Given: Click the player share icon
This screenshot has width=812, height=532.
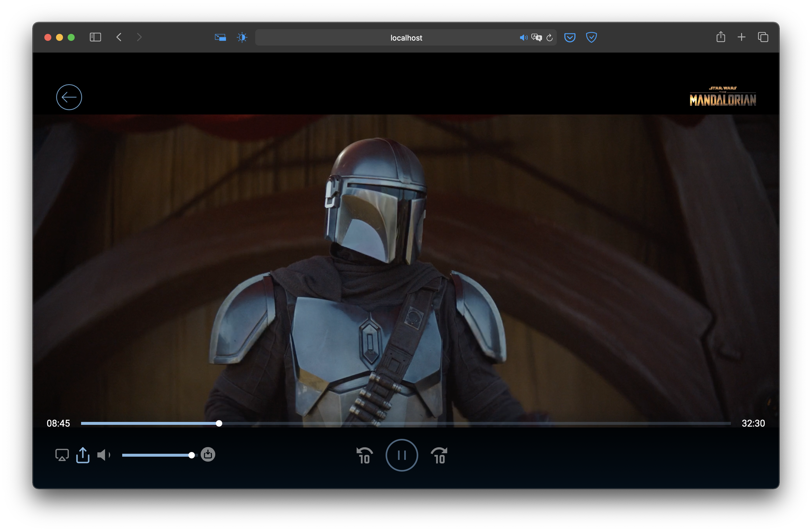Looking at the screenshot, I should click(83, 455).
